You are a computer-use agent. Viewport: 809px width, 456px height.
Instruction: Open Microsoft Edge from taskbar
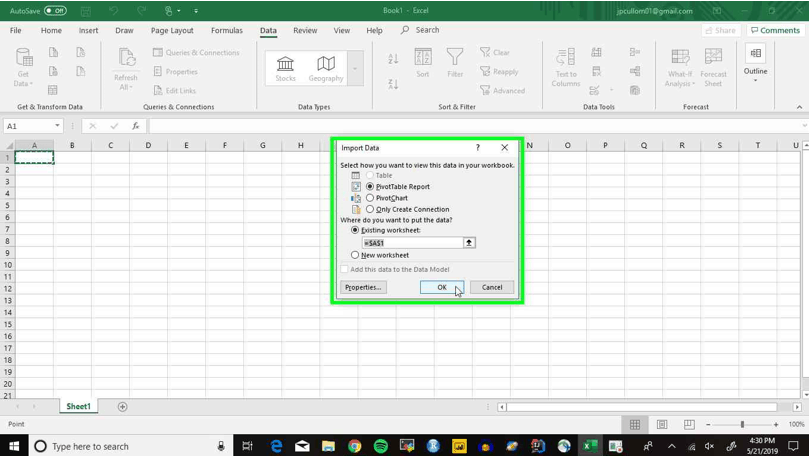277,446
